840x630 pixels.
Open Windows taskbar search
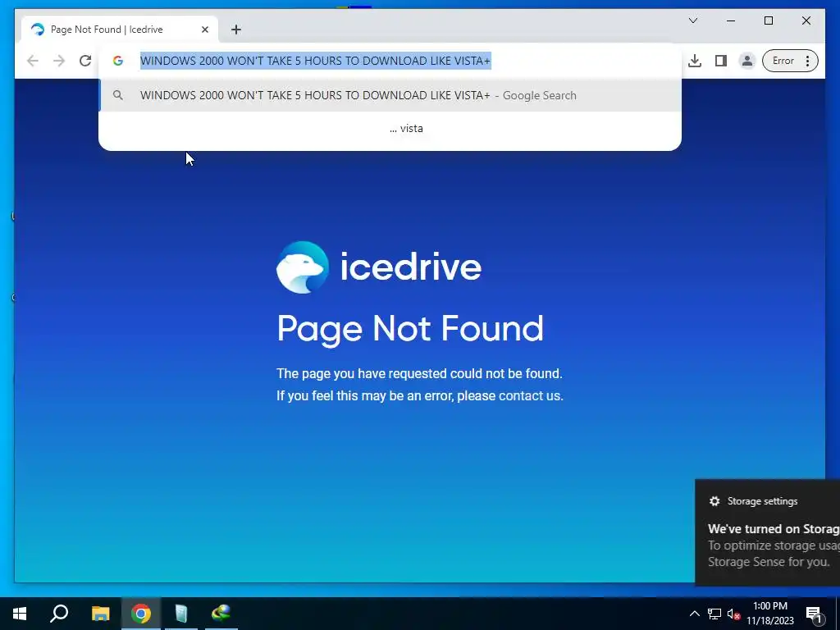[59, 614]
